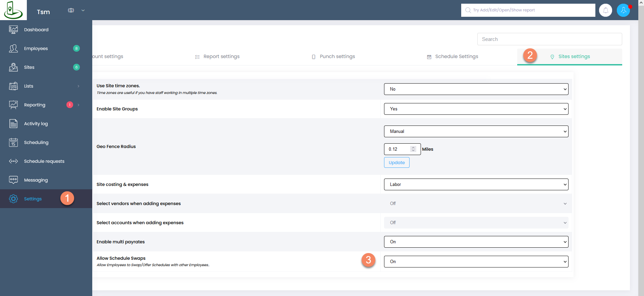Click the Lists label in sidebar
This screenshot has width=644, height=296.
(x=29, y=86)
